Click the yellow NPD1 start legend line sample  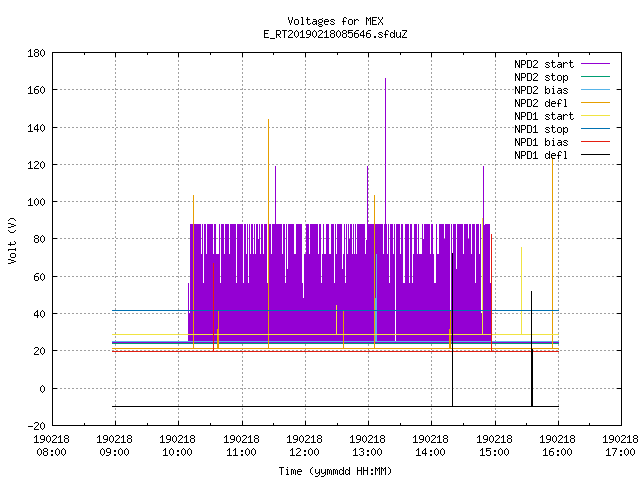[596, 116]
